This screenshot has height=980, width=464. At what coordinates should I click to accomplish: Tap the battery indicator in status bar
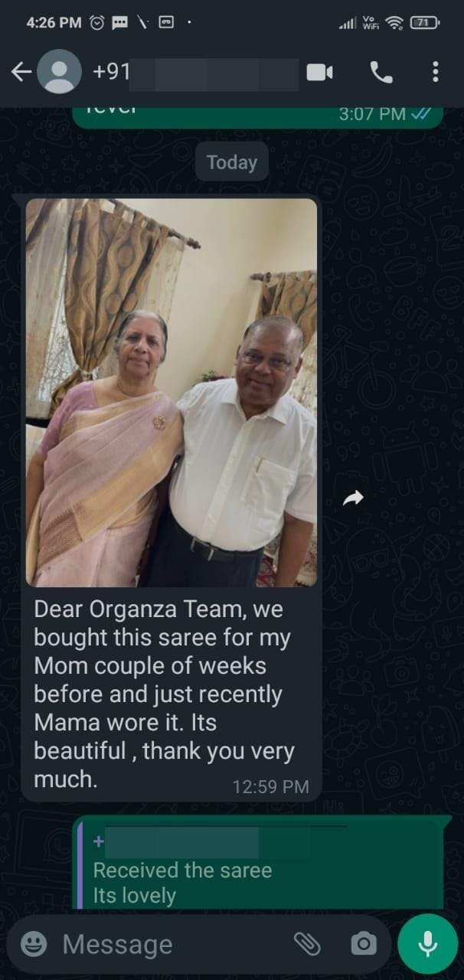[423, 22]
